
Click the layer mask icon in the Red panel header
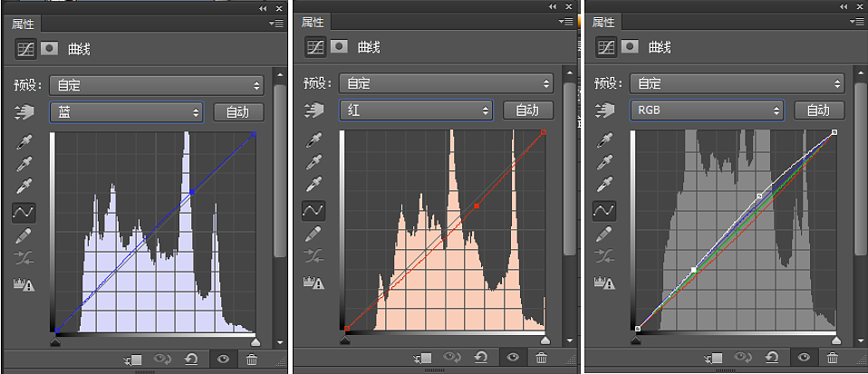coord(340,46)
